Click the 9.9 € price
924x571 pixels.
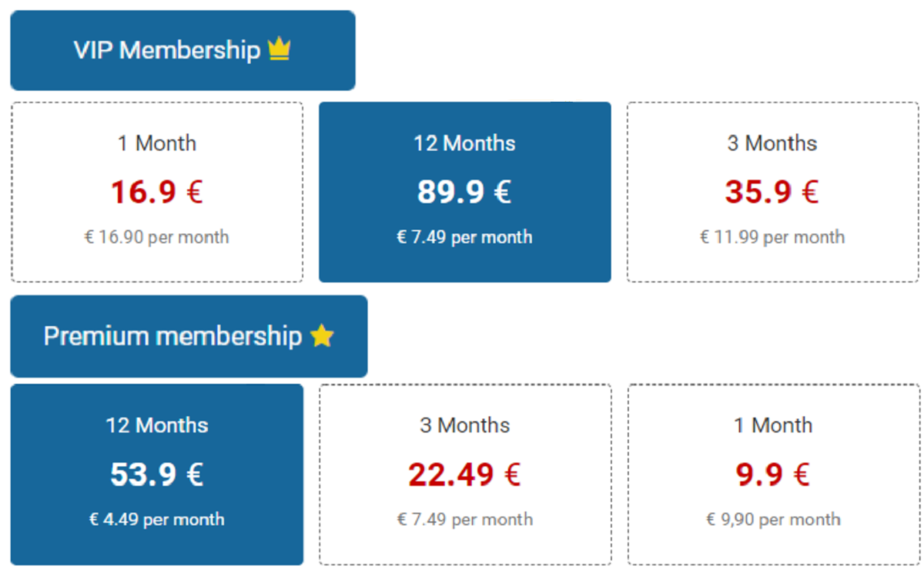click(x=773, y=475)
